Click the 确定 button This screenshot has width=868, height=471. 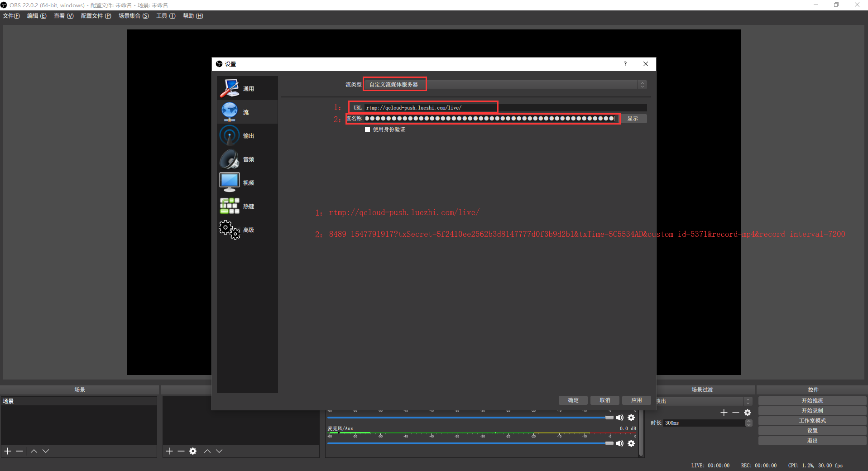tap(573, 400)
